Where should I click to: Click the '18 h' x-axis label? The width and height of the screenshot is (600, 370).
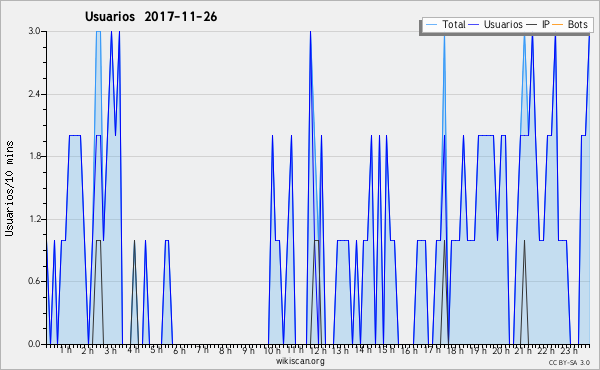coord(455,351)
